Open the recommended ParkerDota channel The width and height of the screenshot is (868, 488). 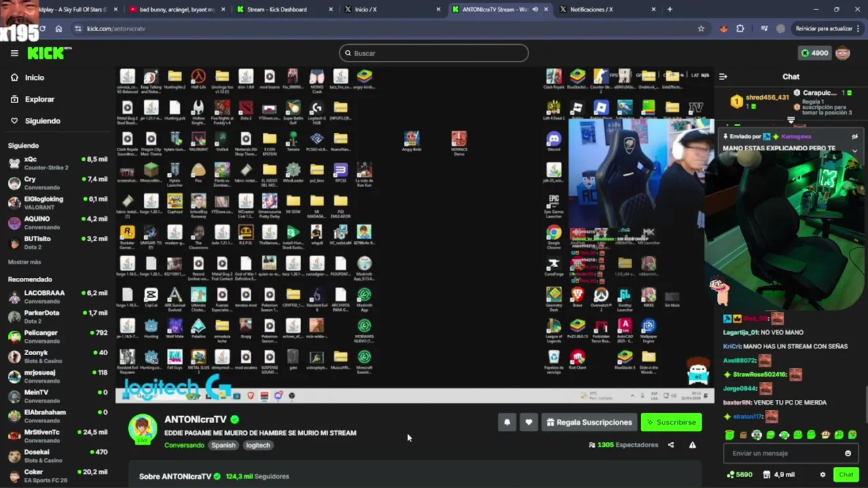[58, 317]
